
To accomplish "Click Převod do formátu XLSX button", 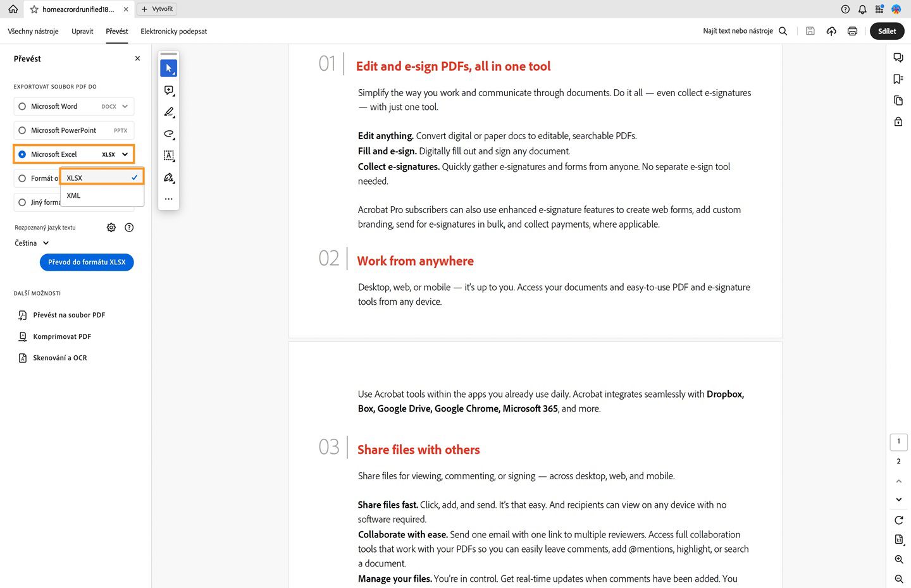I will pyautogui.click(x=86, y=262).
